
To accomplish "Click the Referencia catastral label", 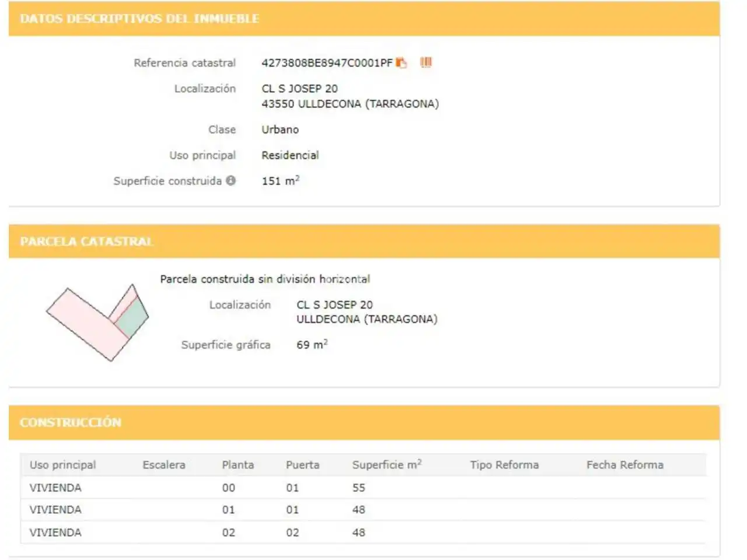I will (x=185, y=63).
